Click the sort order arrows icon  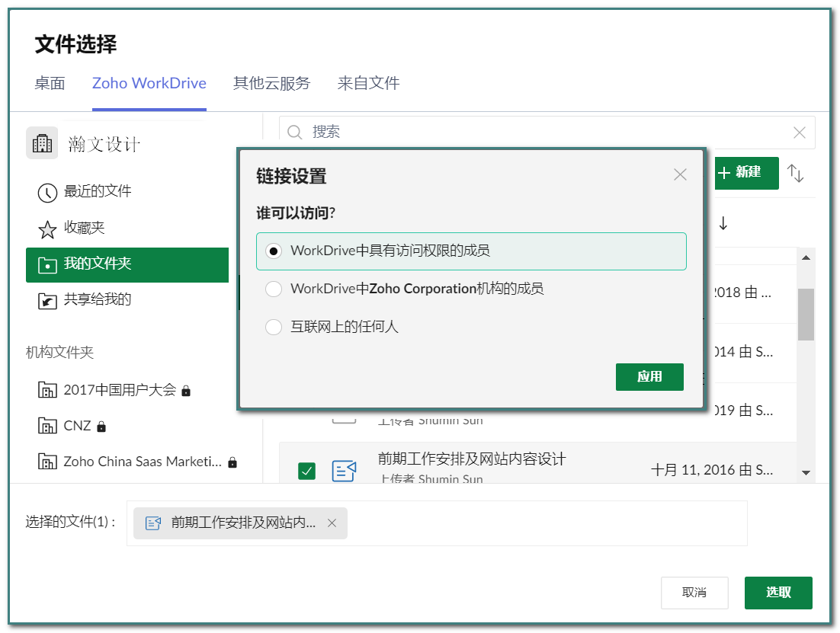pyautogui.click(x=796, y=174)
